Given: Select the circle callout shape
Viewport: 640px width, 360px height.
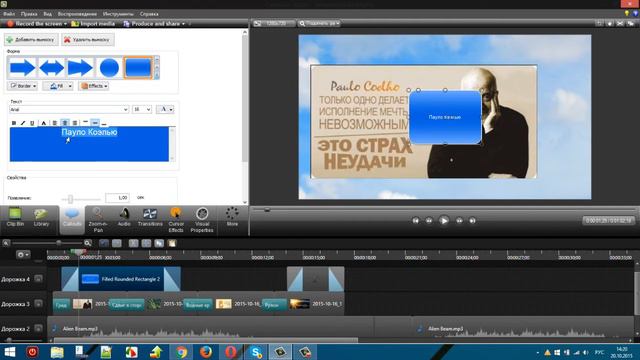Looking at the screenshot, I should point(109,68).
